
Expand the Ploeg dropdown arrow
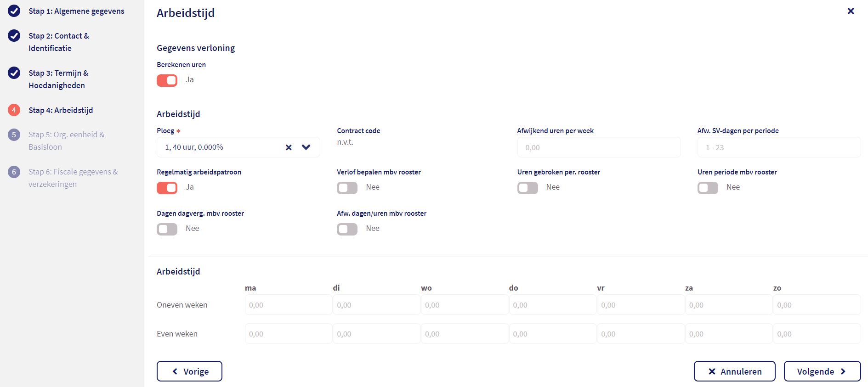point(306,147)
